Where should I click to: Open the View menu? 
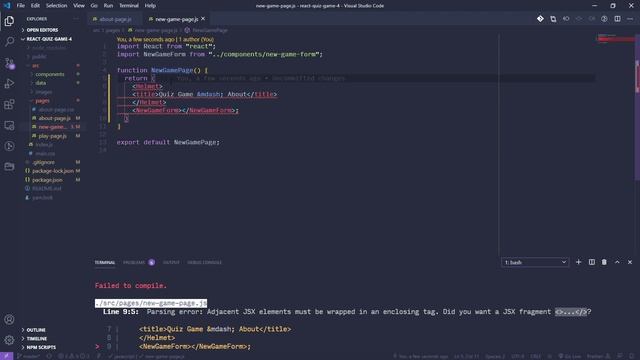click(79, 6)
